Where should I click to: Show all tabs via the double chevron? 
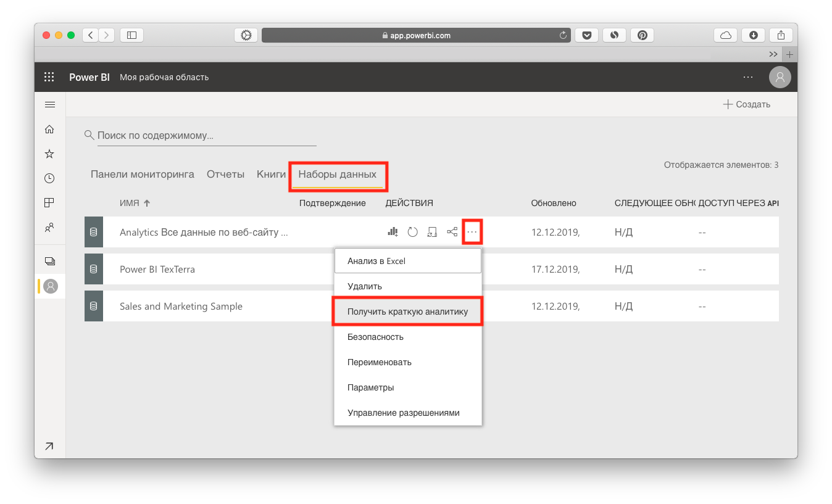[x=773, y=54]
